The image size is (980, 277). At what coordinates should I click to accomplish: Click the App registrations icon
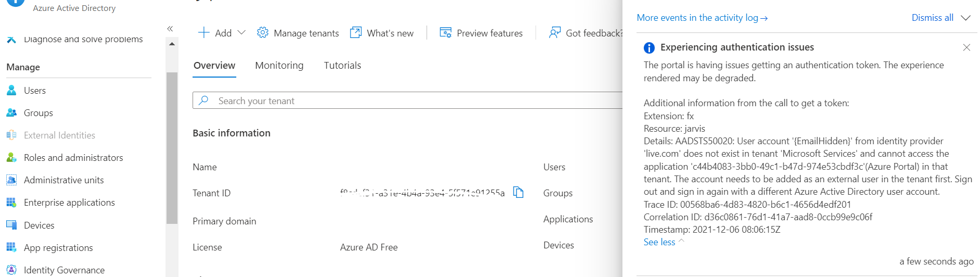[11, 247]
